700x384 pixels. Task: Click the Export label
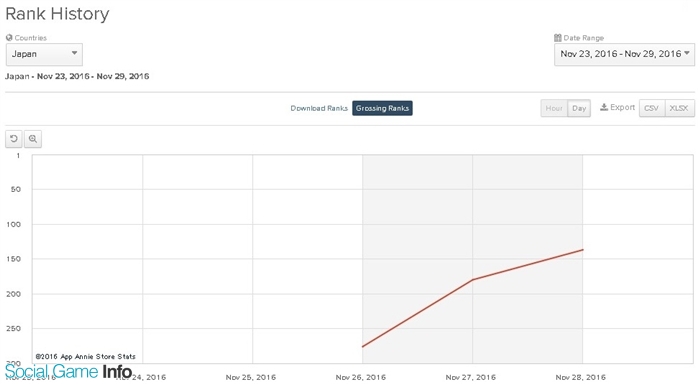point(622,107)
